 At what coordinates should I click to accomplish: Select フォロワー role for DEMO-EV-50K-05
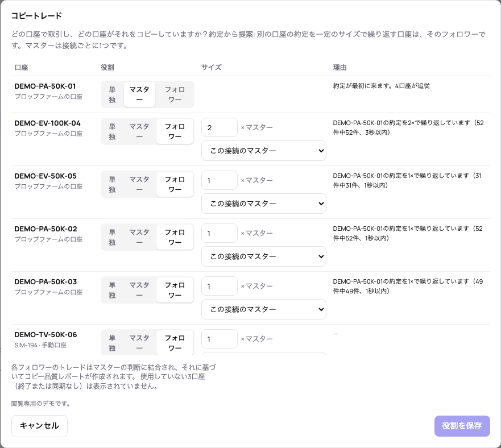[175, 184]
